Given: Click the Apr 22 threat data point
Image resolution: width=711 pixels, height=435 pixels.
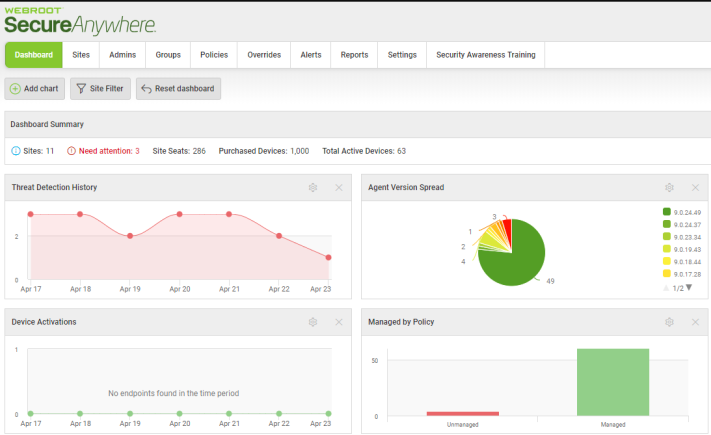Looking at the screenshot, I should 279,236.
